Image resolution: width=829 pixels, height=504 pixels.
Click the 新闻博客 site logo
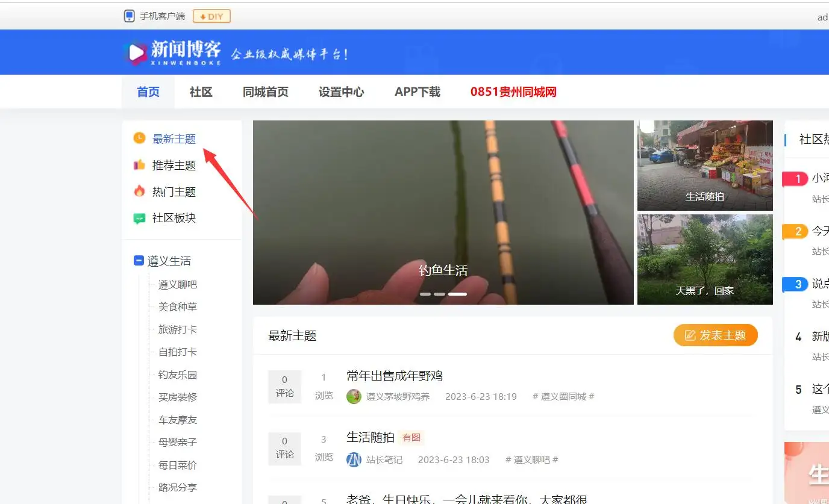pyautogui.click(x=172, y=52)
